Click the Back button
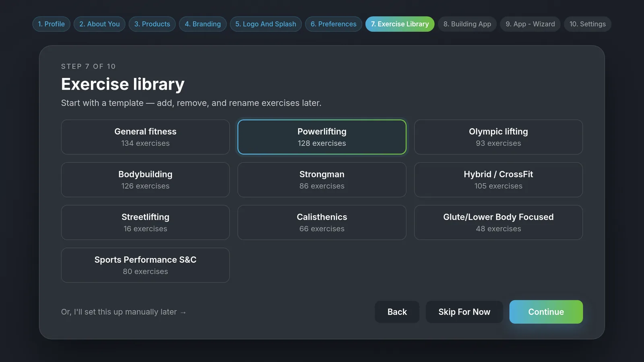 tap(397, 312)
